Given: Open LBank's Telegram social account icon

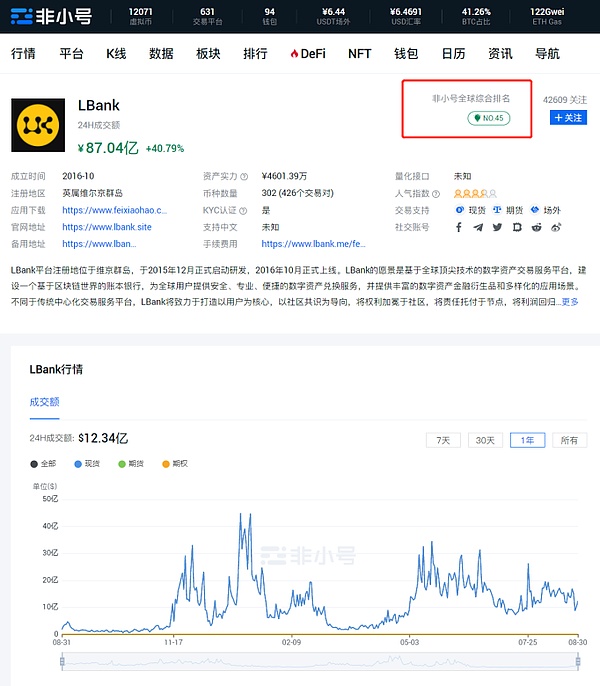Looking at the screenshot, I should [x=478, y=227].
